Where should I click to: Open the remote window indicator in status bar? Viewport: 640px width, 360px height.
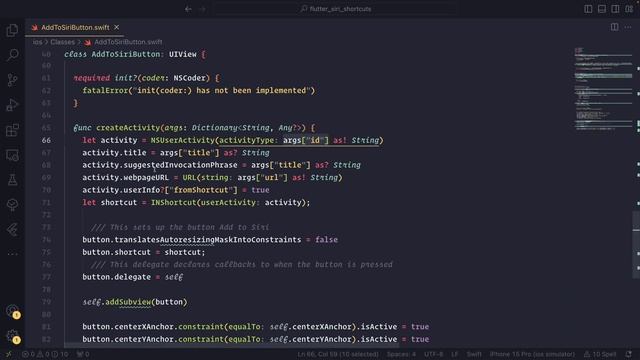click(9, 354)
